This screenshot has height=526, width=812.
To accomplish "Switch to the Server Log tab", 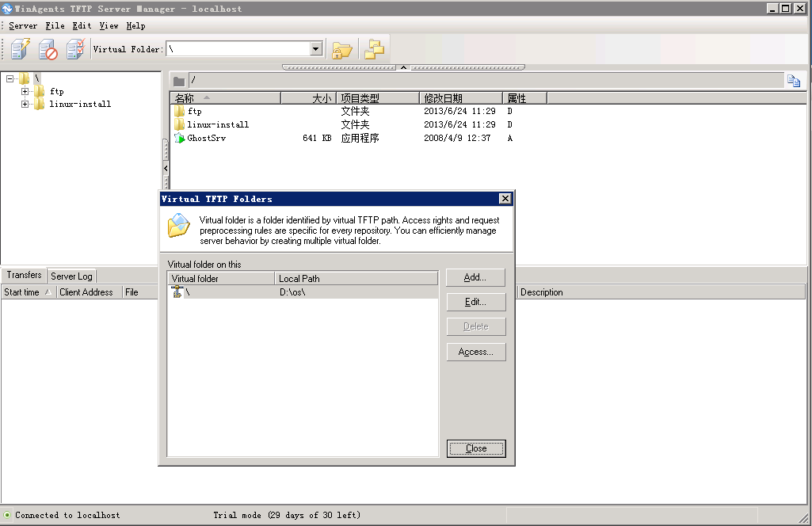I will 71,276.
